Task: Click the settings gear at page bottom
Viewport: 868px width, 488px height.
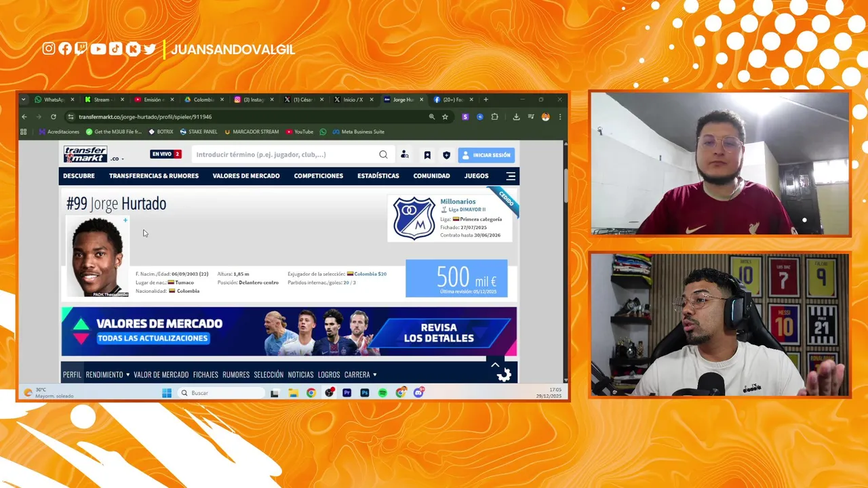Action: (x=504, y=375)
